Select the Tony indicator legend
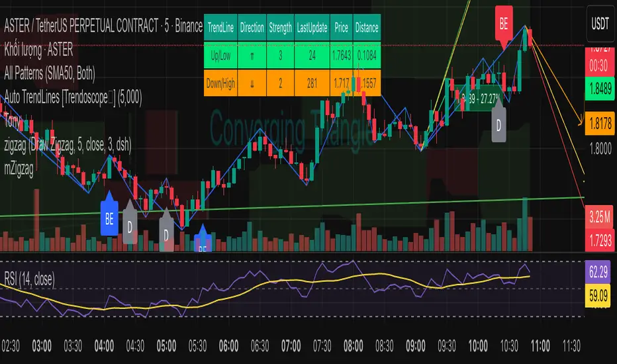This screenshot has width=617, height=364. click(x=13, y=121)
